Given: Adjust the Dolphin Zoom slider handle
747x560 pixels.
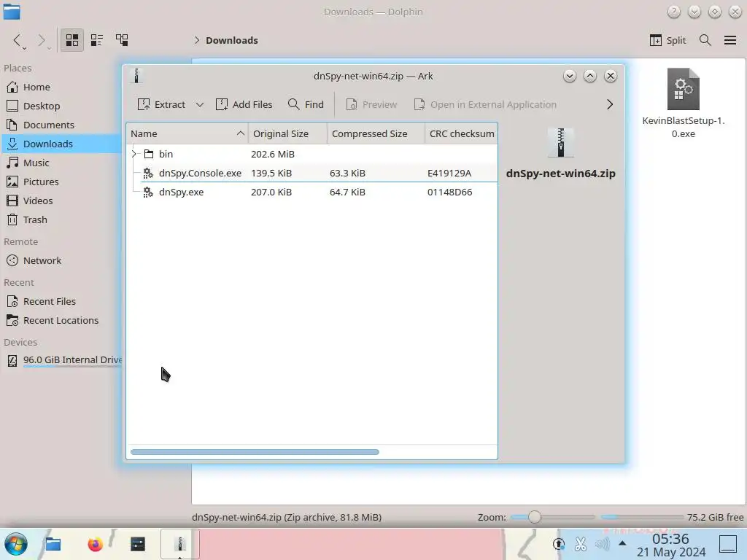Looking at the screenshot, I should click(535, 517).
